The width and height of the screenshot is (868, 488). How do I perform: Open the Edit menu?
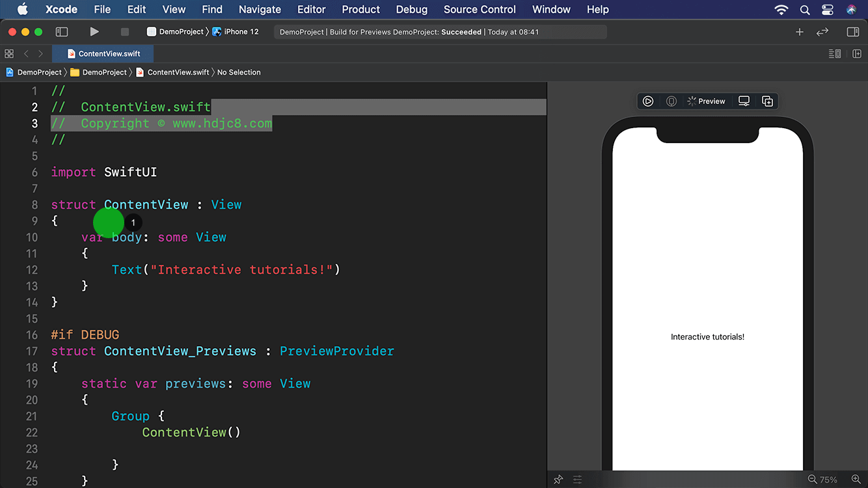137,9
